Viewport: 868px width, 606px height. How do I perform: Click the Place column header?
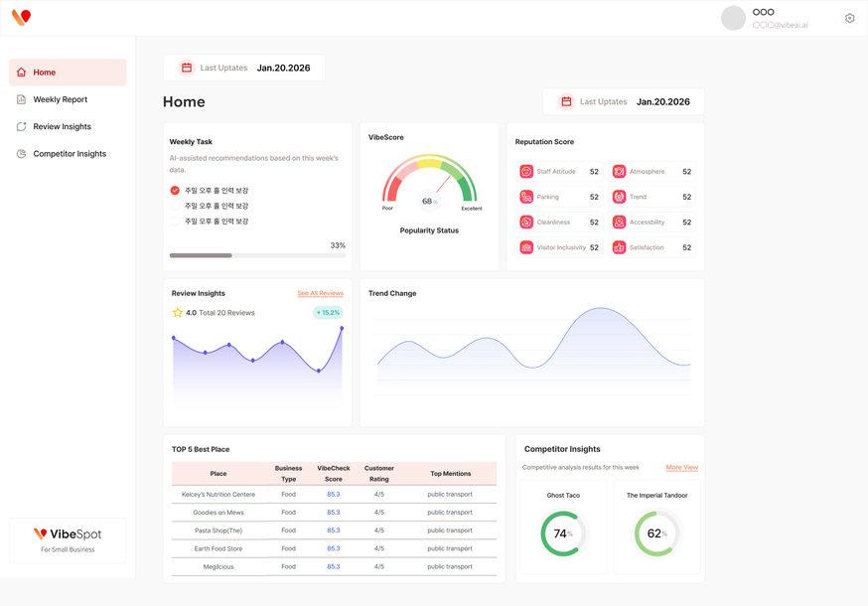218,474
